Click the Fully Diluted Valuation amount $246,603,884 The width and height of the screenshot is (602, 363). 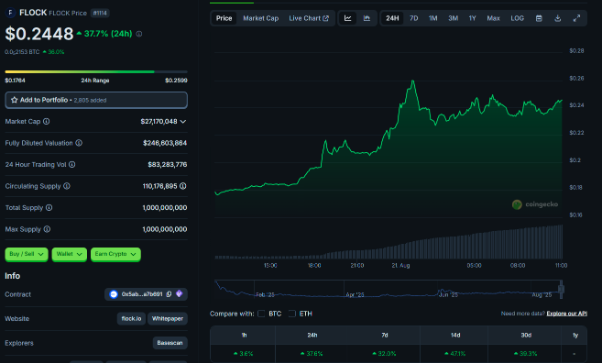click(x=165, y=143)
